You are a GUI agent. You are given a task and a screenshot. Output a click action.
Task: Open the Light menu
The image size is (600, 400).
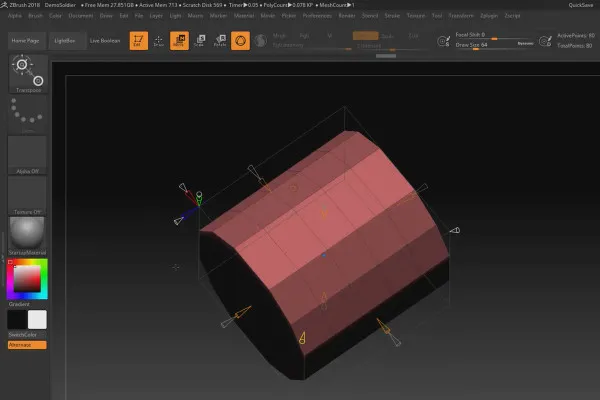175,16
